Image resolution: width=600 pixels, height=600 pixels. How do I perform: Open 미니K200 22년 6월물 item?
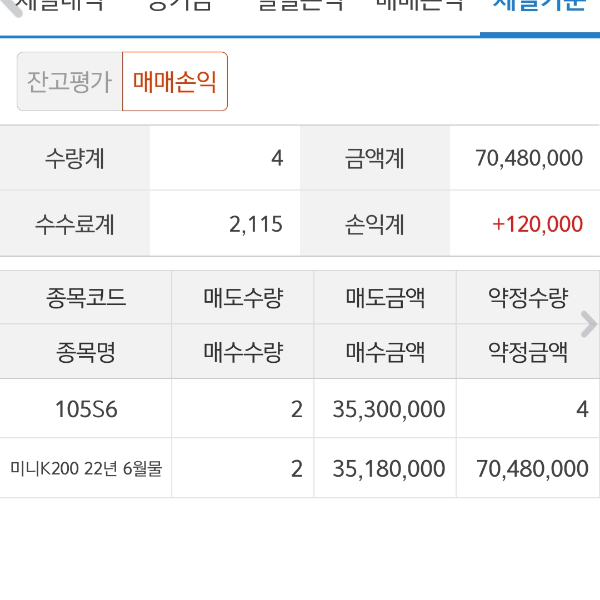[86, 468]
